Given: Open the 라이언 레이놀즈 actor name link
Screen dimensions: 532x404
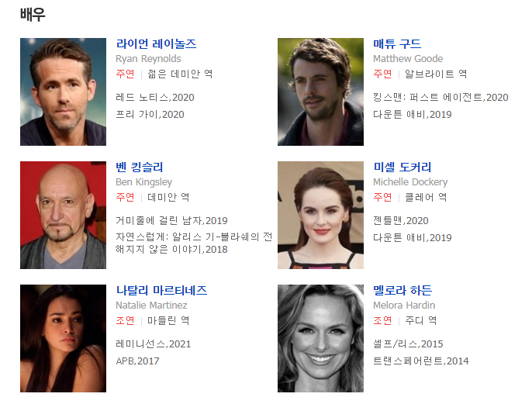Looking at the screenshot, I should pyautogui.click(x=156, y=43).
